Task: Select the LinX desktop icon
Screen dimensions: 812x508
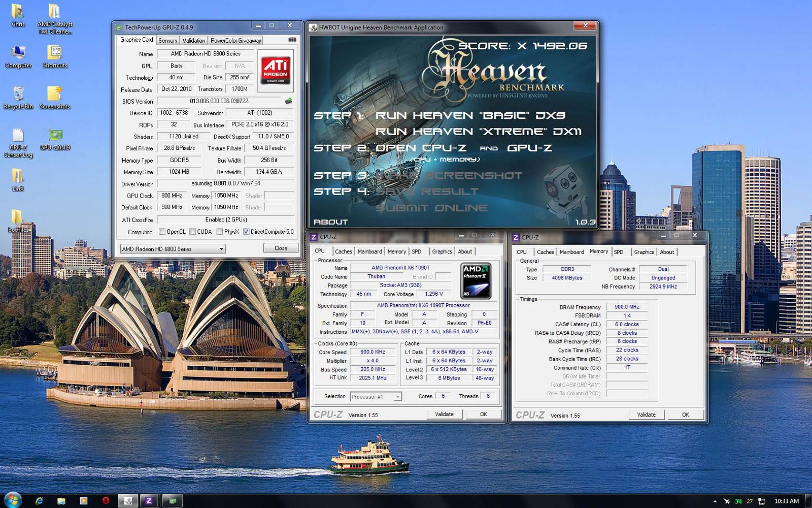Action: (x=18, y=180)
